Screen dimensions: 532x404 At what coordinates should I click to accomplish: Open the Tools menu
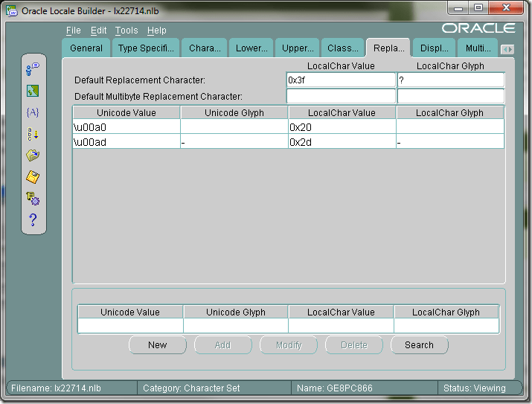click(x=126, y=31)
